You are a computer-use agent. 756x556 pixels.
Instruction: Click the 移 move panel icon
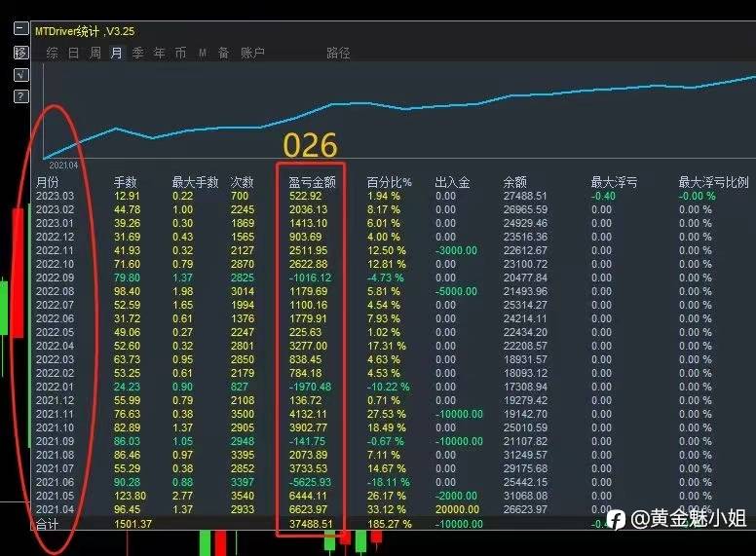click(x=20, y=52)
